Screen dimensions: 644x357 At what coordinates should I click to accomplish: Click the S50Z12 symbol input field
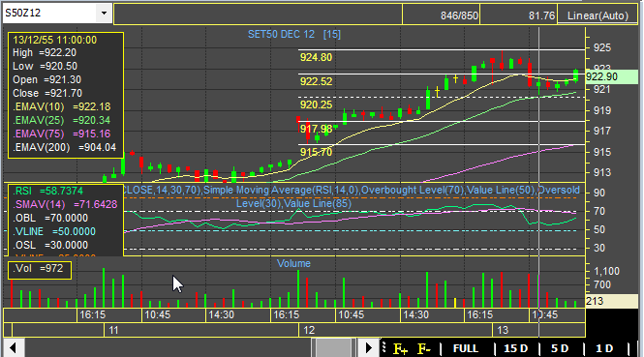pyautogui.click(x=50, y=14)
